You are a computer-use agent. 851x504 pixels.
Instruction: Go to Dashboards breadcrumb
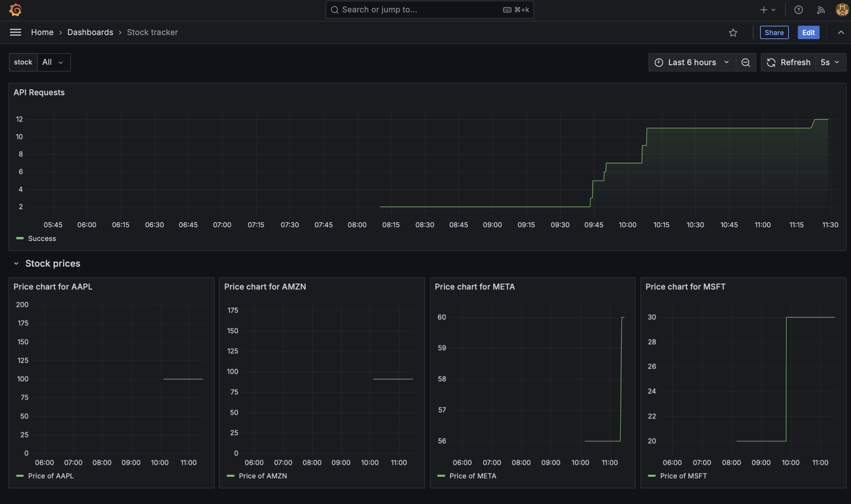point(90,32)
